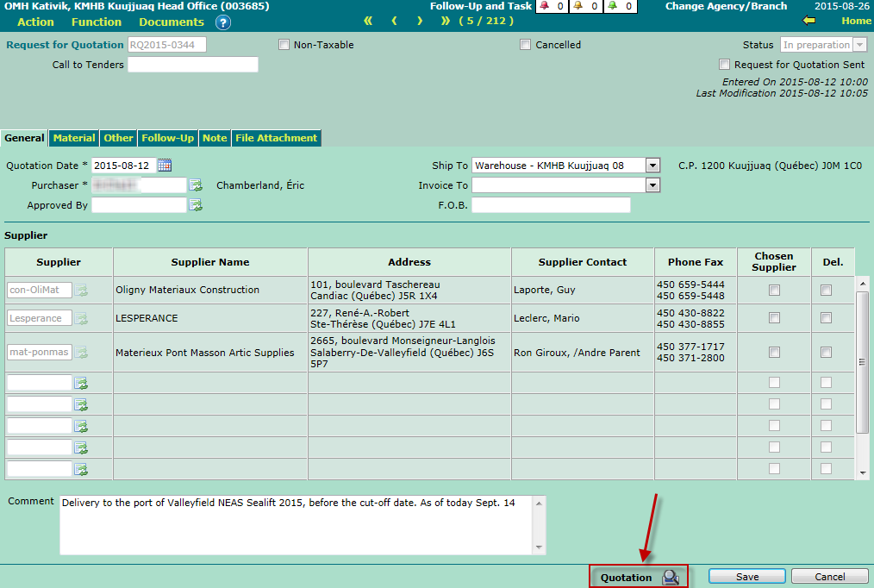The image size is (874, 588).
Task: Click Change Agency/Branch link
Action: point(727,6)
